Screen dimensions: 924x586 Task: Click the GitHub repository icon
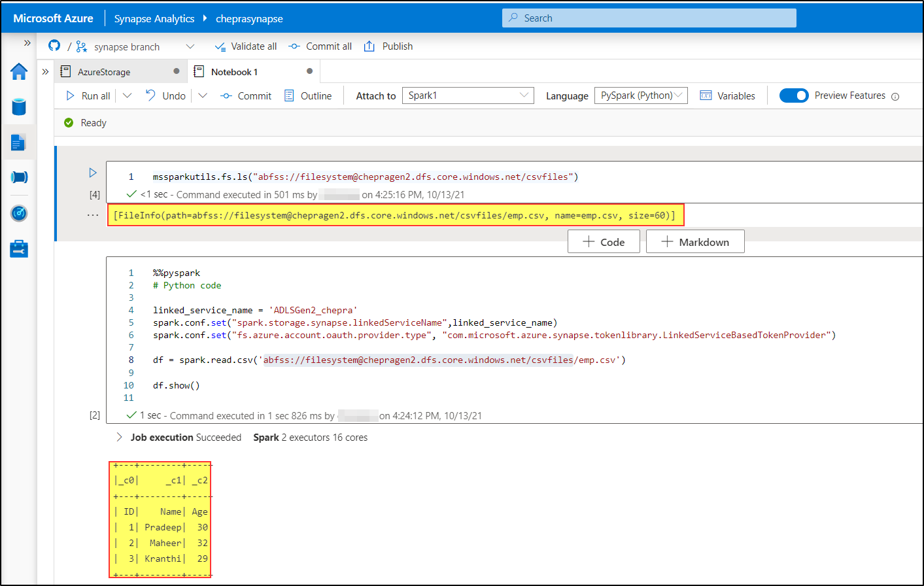click(54, 46)
